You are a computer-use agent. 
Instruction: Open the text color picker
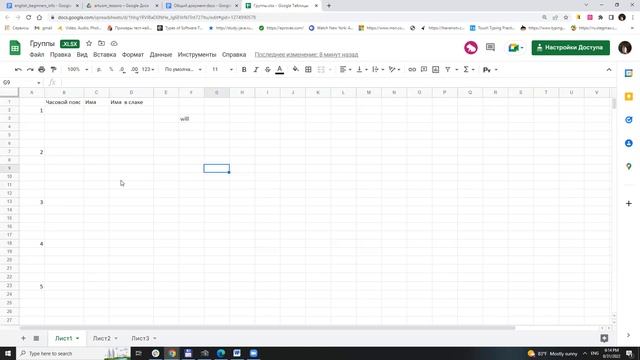[280, 70]
